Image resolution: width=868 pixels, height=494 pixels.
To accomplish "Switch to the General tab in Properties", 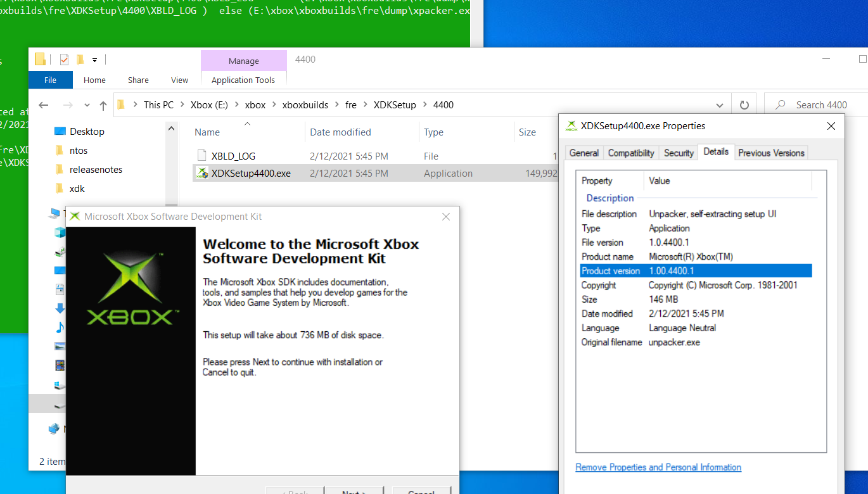I will tap(584, 153).
